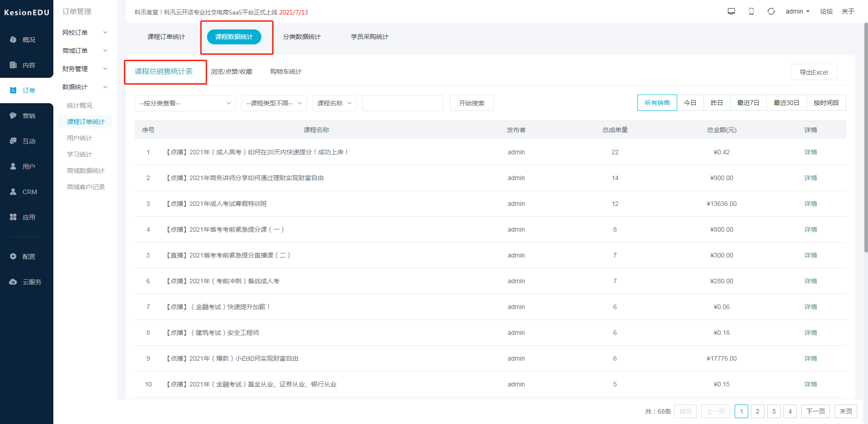868x424 pixels.
Task: Open the 课程名称 search field dropdown
Action: pyautogui.click(x=334, y=103)
